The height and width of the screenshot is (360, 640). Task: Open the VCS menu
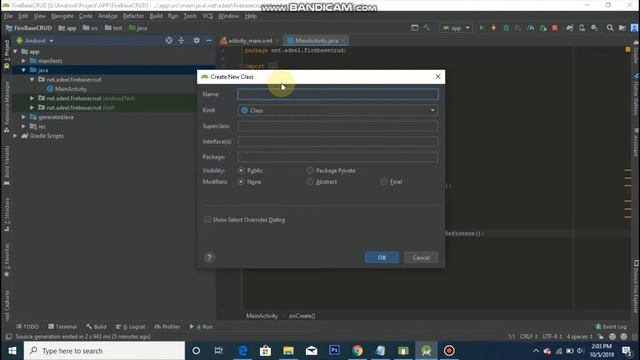tap(208, 16)
